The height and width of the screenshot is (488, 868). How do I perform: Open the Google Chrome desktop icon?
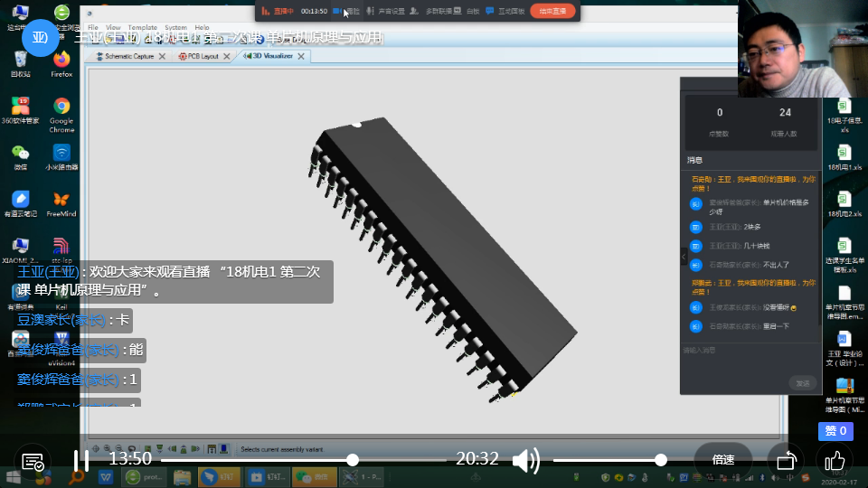click(x=61, y=115)
